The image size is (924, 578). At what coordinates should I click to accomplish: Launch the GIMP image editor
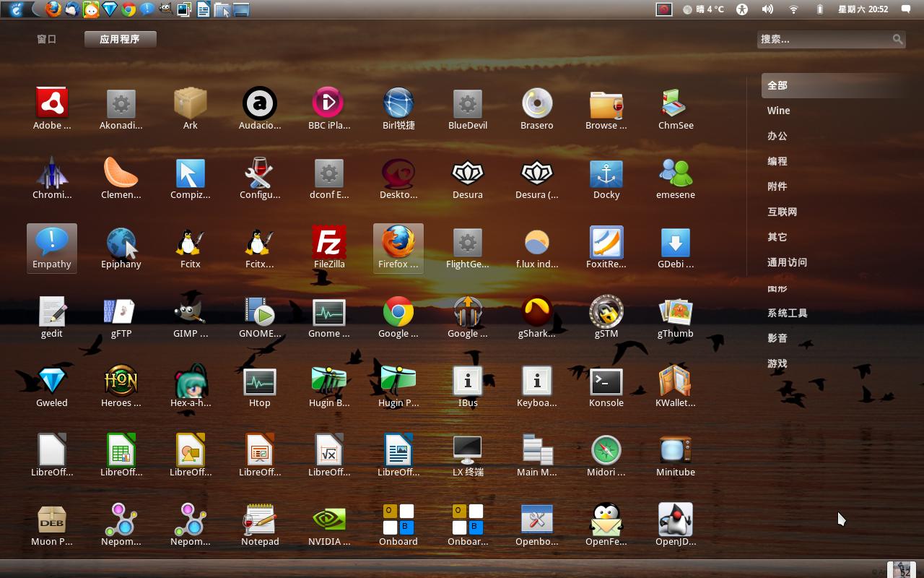point(191,311)
